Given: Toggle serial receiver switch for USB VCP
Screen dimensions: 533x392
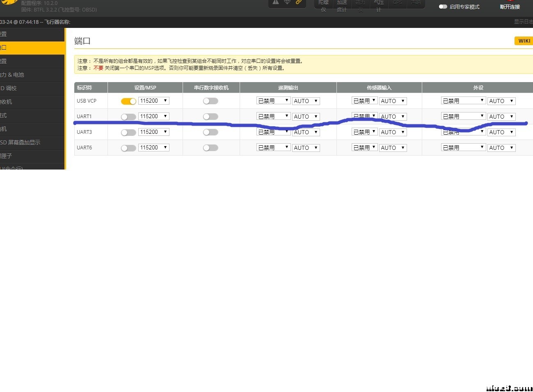Looking at the screenshot, I should (x=210, y=101).
